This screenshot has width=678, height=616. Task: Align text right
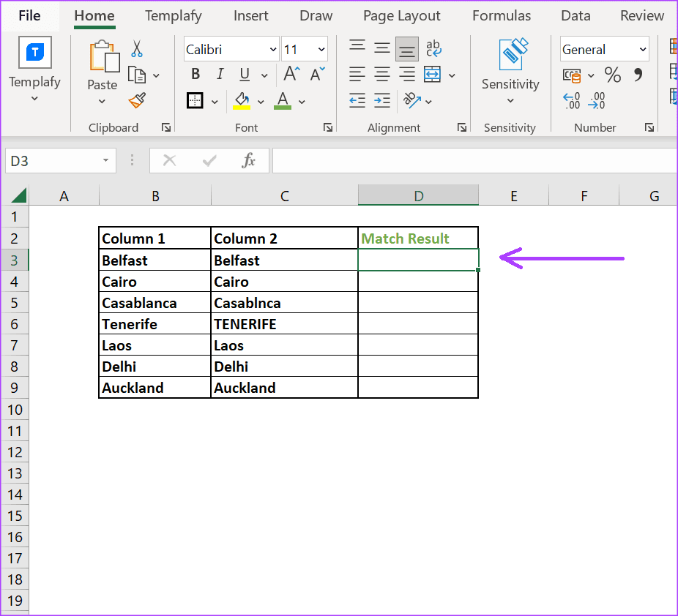tap(406, 75)
